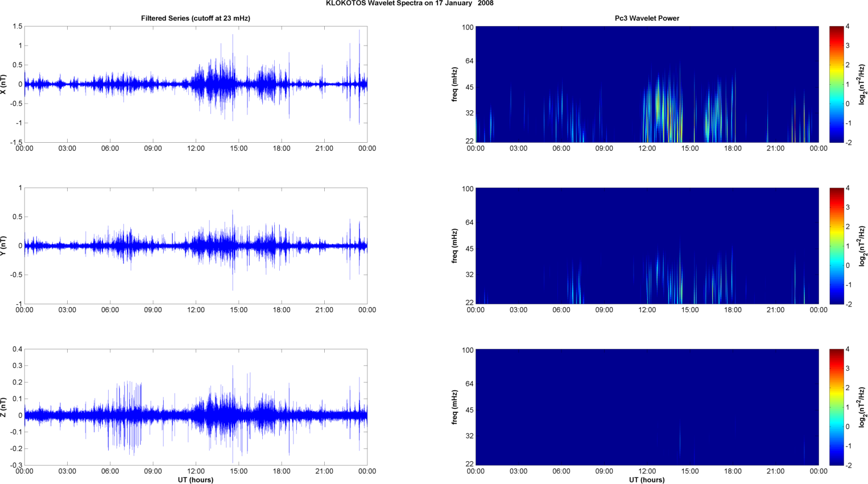The image size is (868, 484).
Task: Click the top Pc3 wavelet spectrogram
Action: tap(647, 84)
